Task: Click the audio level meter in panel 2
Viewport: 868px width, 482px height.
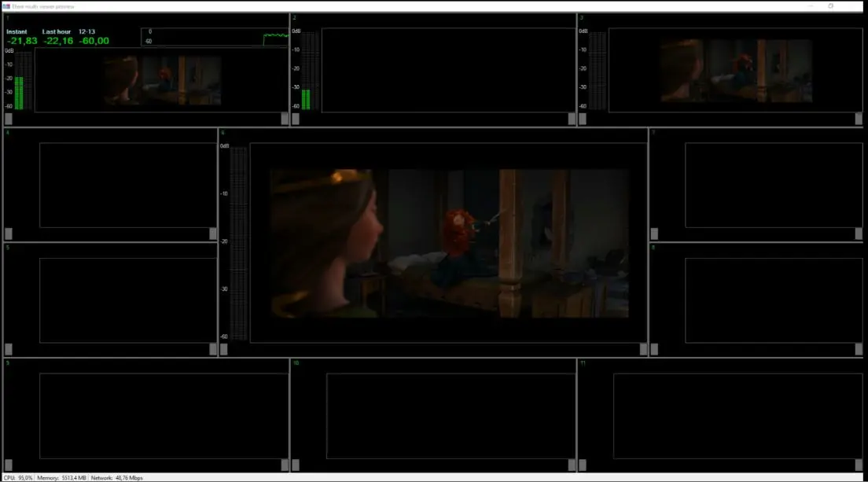Action: coord(306,71)
